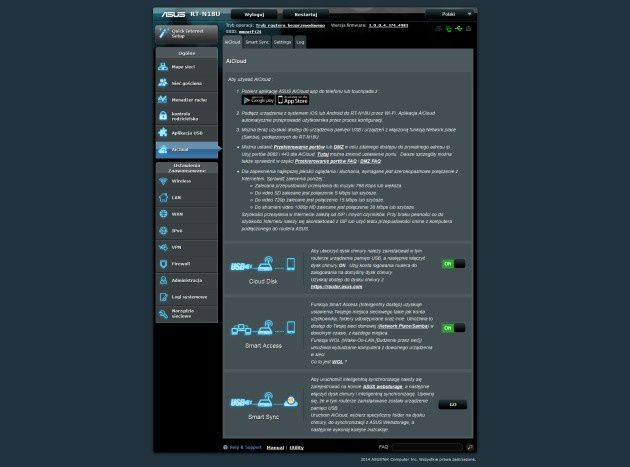The width and height of the screenshot is (630, 467).
Task: Open the router.asus.com link
Action: coord(336,287)
